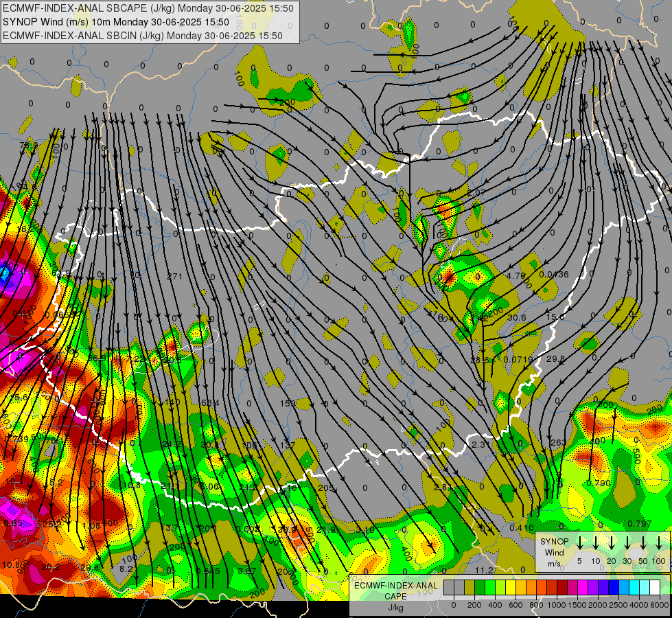Pick the pure blue swatch in CAPE legend
The image size is (672, 618).
coord(613,588)
